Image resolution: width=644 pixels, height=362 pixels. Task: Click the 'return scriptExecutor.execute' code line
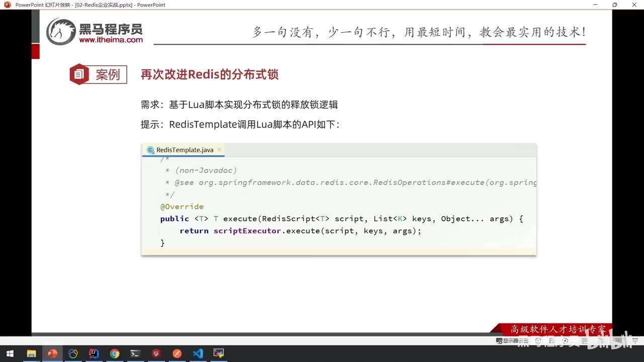(300, 231)
